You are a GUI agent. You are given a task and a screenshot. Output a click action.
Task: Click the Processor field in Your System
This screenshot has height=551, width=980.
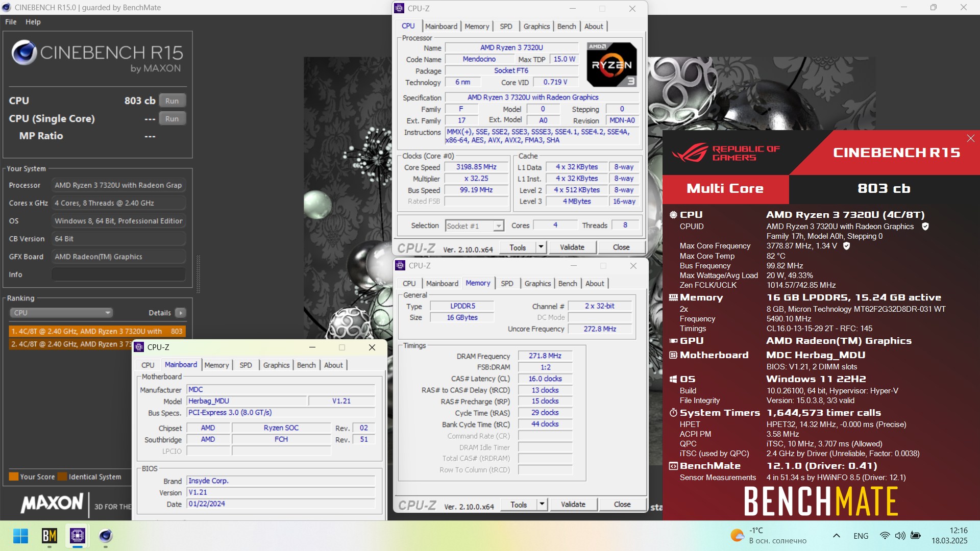coord(118,185)
